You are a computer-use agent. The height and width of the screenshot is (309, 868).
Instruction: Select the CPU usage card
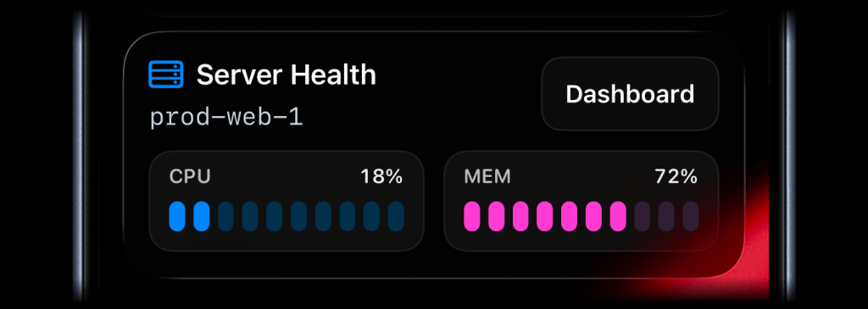coord(287,201)
